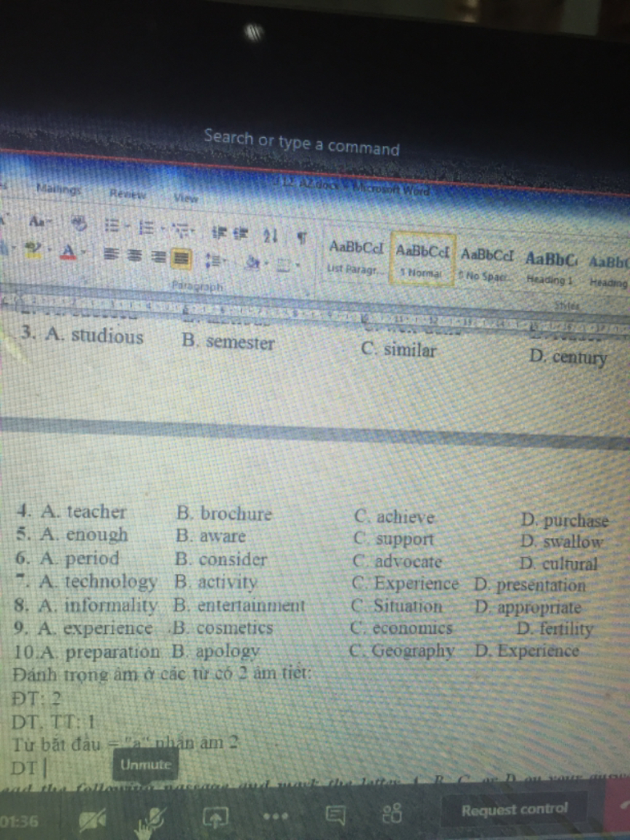
Task: Click the call timer showing 01:36
Action: point(19,821)
